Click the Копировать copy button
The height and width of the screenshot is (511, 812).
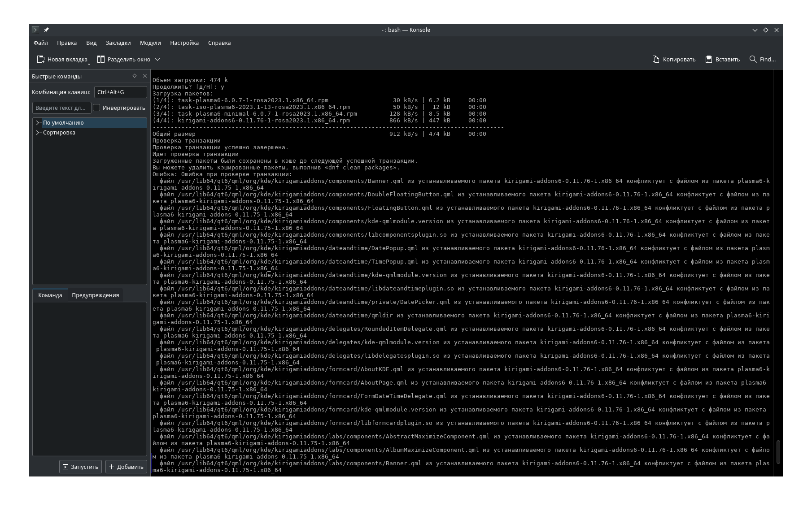tap(674, 60)
